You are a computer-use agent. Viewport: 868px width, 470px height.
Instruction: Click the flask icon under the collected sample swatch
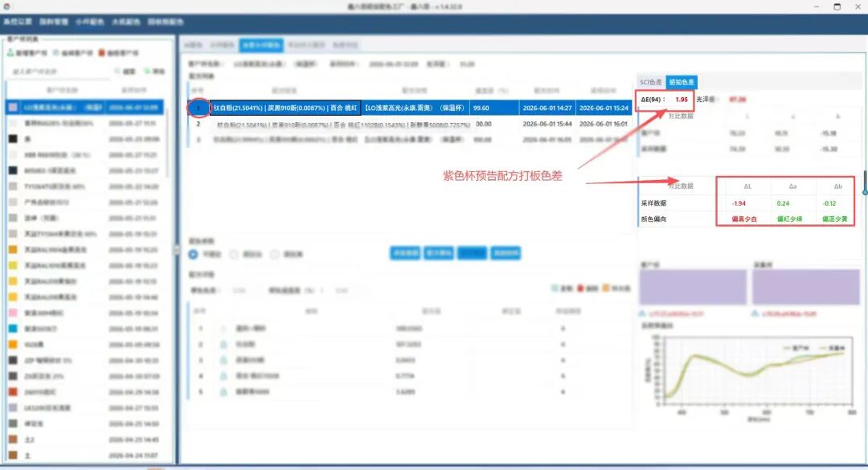point(755,314)
